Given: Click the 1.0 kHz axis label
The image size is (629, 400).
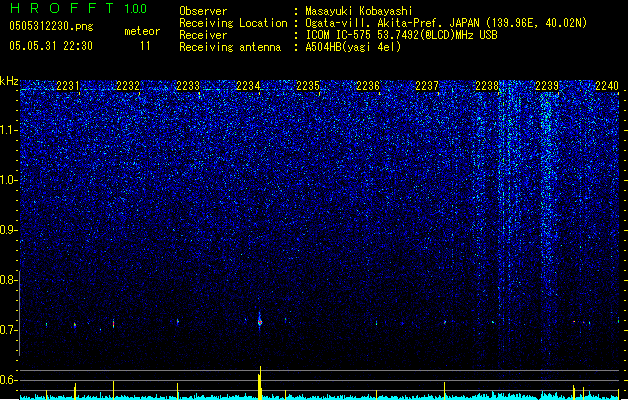Looking at the screenshot, I should coord(9,180).
